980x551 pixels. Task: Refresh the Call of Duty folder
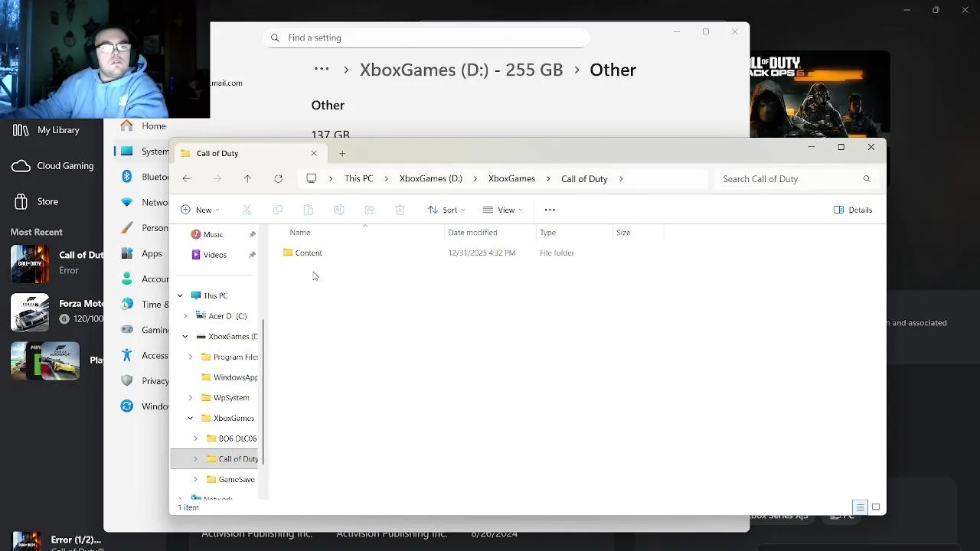[279, 179]
